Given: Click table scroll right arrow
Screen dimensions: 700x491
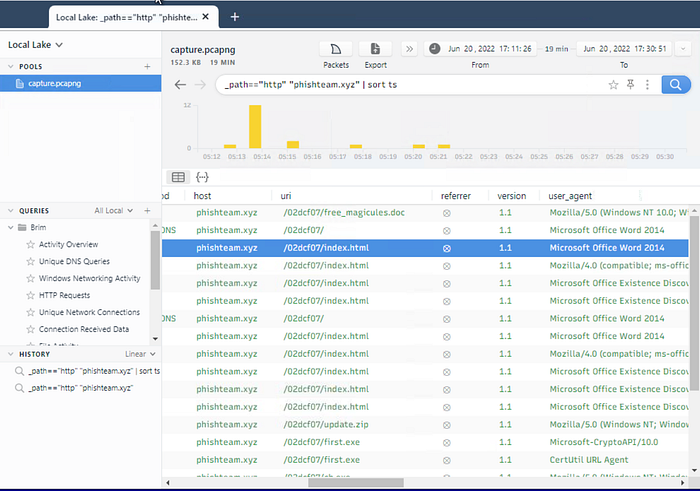Looking at the screenshot, I should click(x=683, y=483).
